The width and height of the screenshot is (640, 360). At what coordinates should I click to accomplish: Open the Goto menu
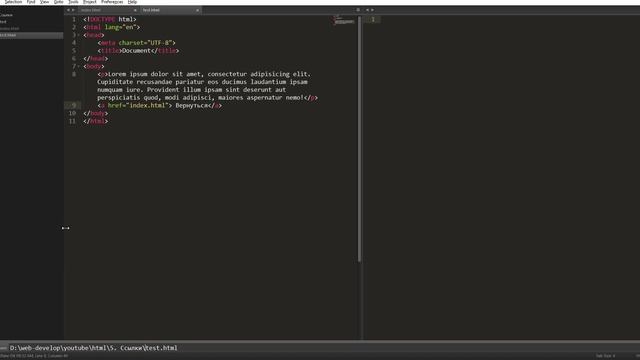coord(58,2)
